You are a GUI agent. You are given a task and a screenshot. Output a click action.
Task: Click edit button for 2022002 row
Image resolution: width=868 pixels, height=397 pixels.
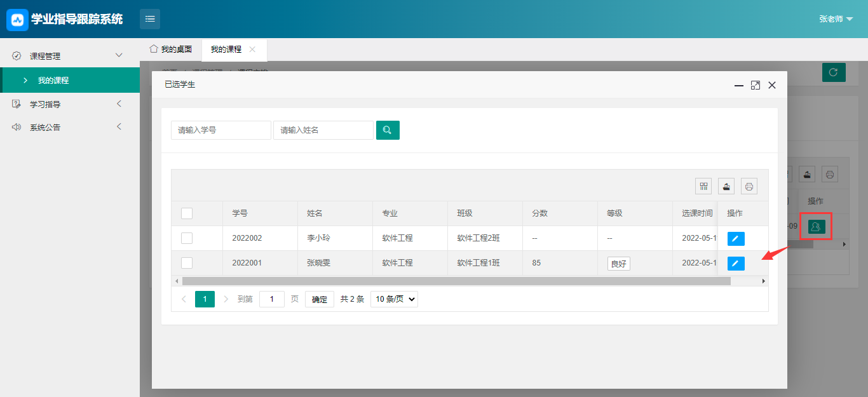(x=736, y=239)
